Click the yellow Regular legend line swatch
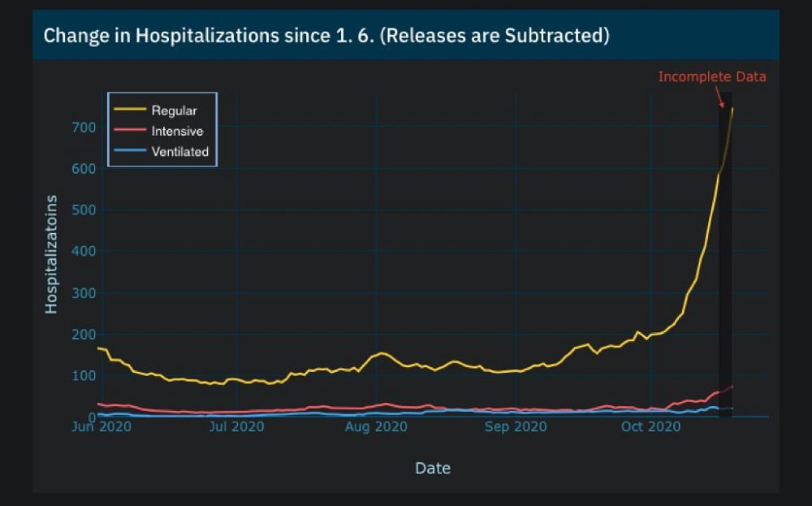 tap(130, 110)
